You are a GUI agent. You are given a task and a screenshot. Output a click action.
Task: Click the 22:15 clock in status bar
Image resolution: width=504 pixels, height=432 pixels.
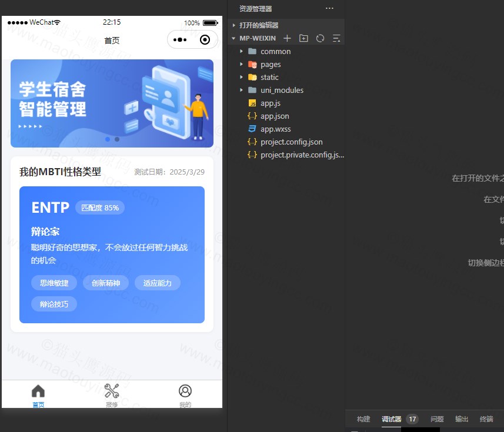pyautogui.click(x=112, y=22)
